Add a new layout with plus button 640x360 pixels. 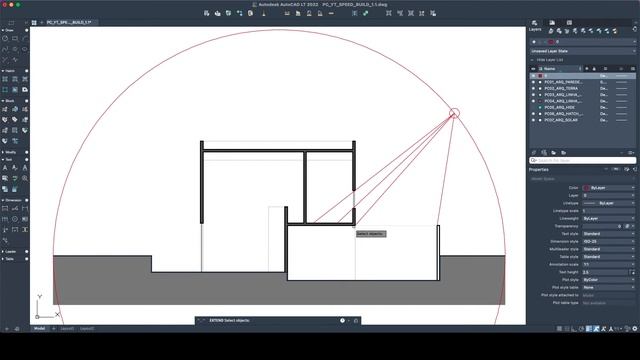pyautogui.click(x=53, y=329)
